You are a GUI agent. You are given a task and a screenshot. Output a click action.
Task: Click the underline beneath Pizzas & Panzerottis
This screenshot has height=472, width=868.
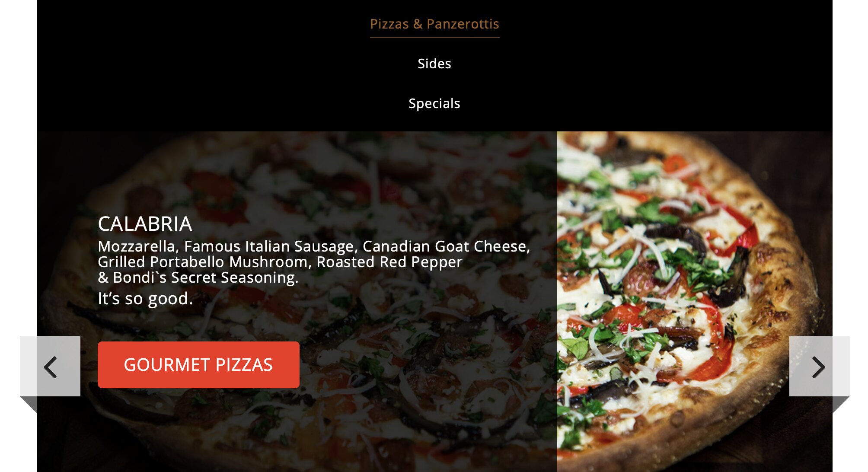tap(434, 38)
